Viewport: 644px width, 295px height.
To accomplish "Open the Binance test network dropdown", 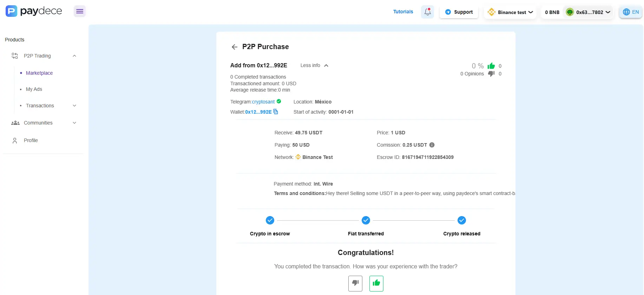I will click(x=511, y=12).
